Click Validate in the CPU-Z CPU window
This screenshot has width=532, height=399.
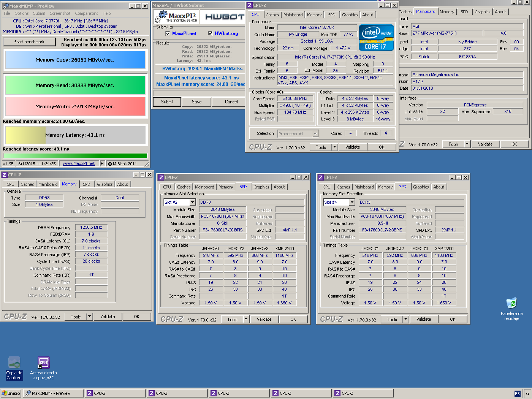click(x=353, y=147)
